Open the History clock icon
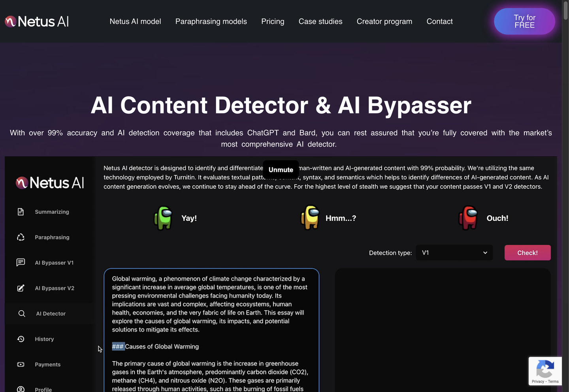 (x=21, y=339)
